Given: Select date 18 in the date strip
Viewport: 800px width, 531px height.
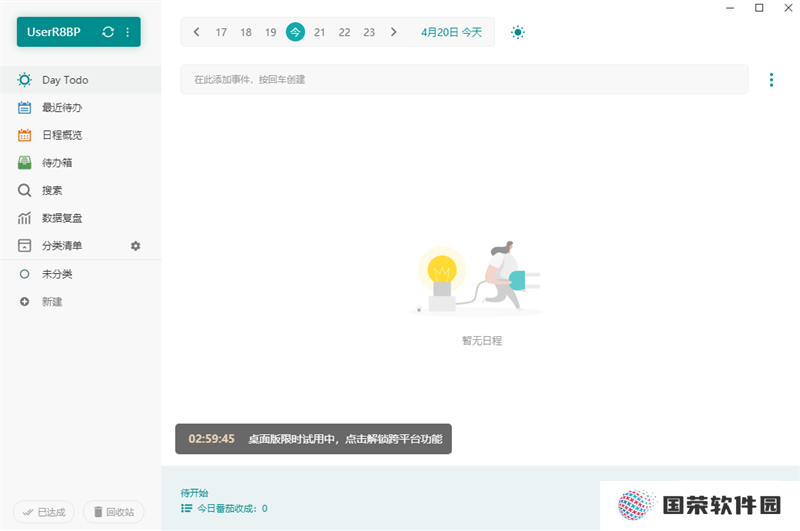Looking at the screenshot, I should (246, 33).
